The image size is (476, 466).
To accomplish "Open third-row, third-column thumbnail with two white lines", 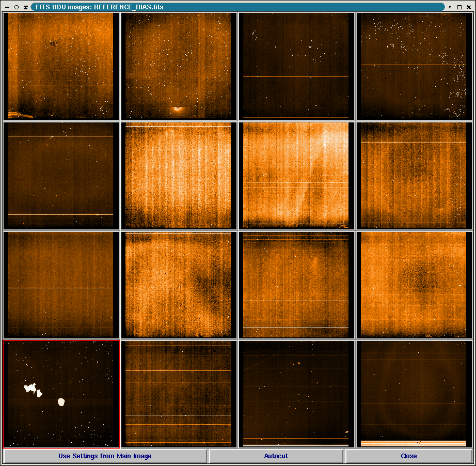I will (296, 285).
